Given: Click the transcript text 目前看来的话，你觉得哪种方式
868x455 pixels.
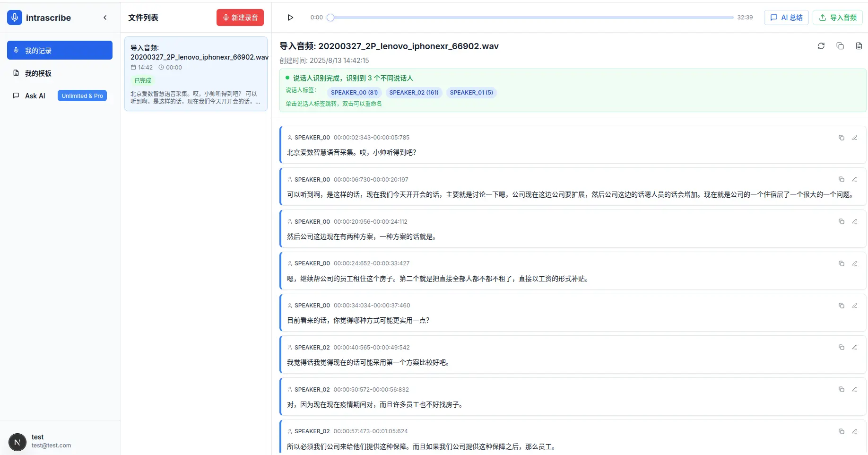Looking at the screenshot, I should click(x=358, y=320).
